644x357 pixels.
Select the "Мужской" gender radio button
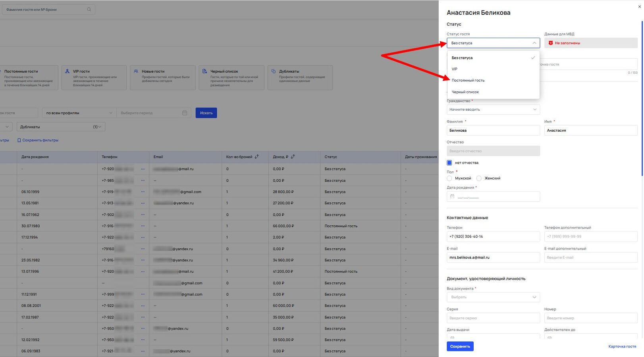449,178
